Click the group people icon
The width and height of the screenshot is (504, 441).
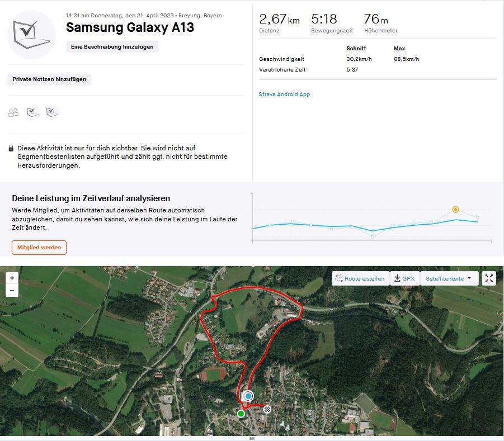click(x=13, y=112)
